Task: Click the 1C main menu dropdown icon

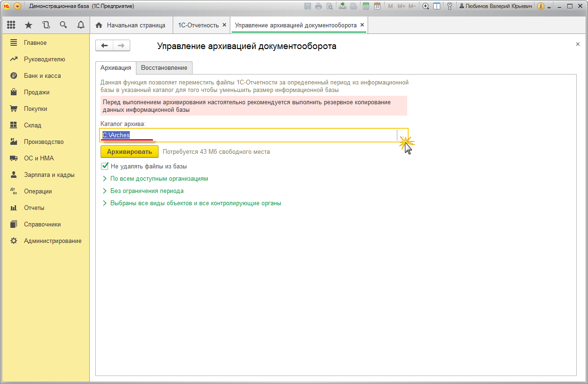Action: coord(17,6)
